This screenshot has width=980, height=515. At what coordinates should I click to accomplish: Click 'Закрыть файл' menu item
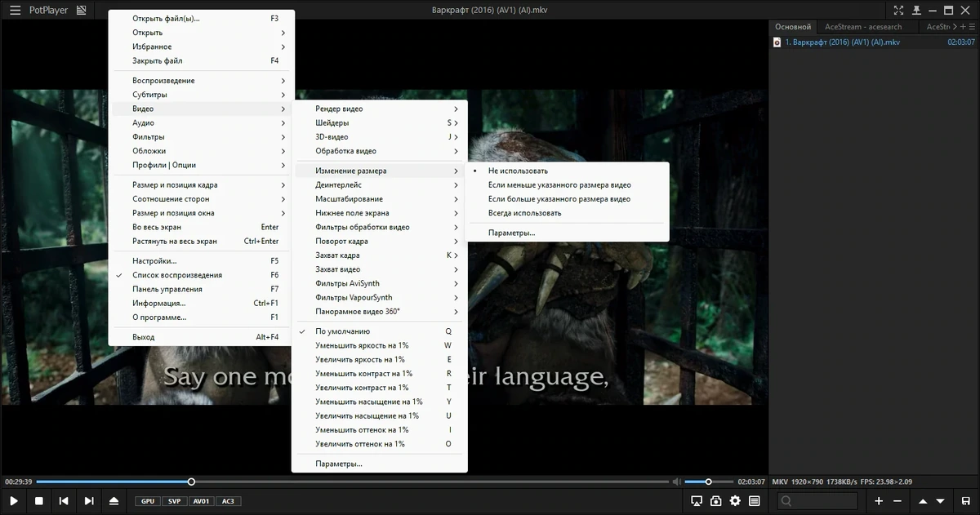pos(202,60)
